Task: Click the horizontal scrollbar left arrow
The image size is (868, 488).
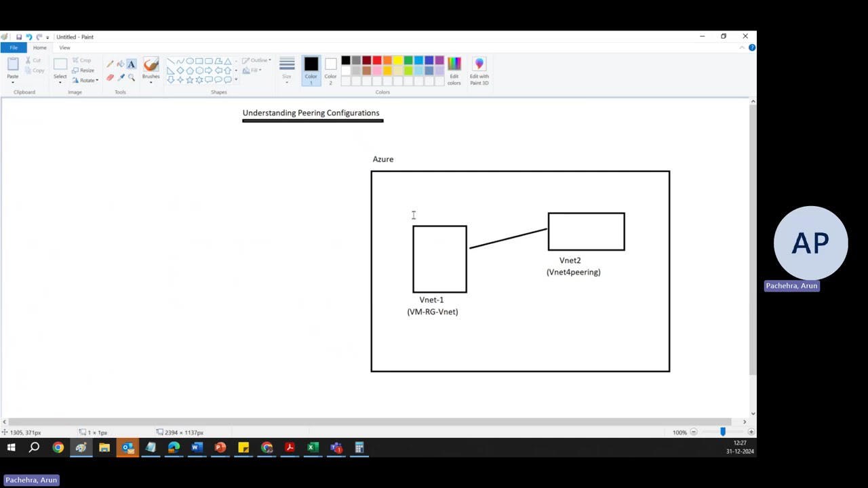Action: click(4, 422)
